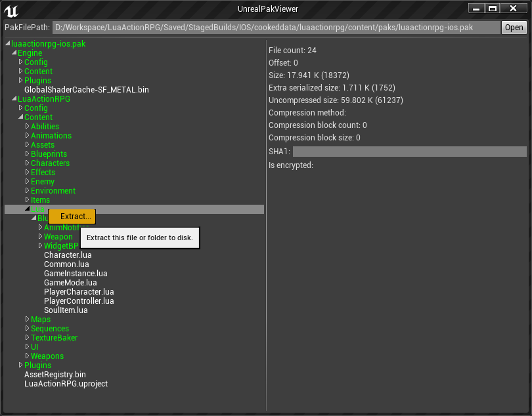Expand the Config folder under LuaActionRPG
This screenshot has height=416, width=532.
pos(21,108)
